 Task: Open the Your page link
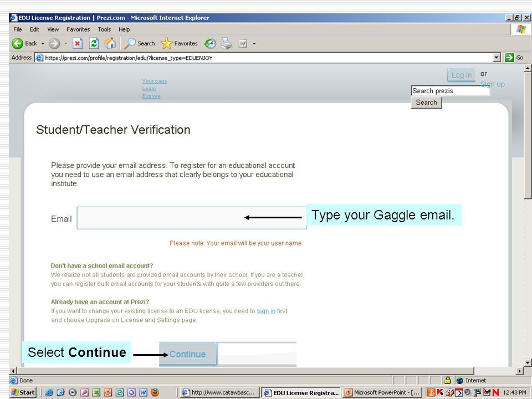click(155, 81)
